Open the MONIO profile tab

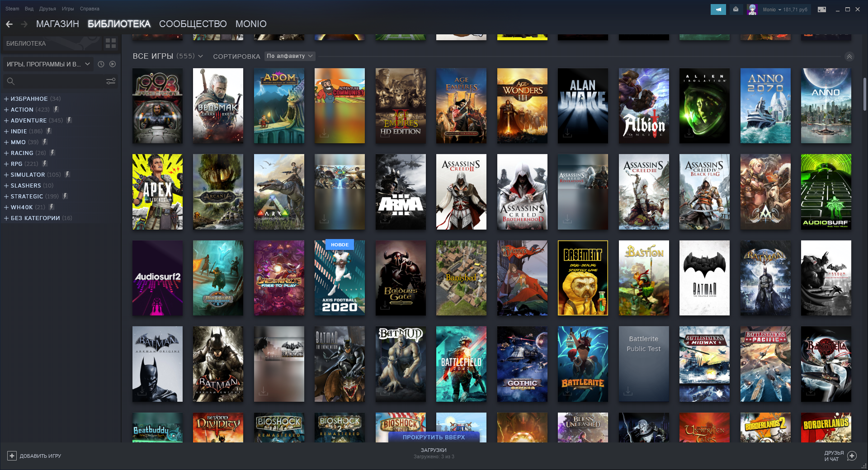[x=251, y=24]
